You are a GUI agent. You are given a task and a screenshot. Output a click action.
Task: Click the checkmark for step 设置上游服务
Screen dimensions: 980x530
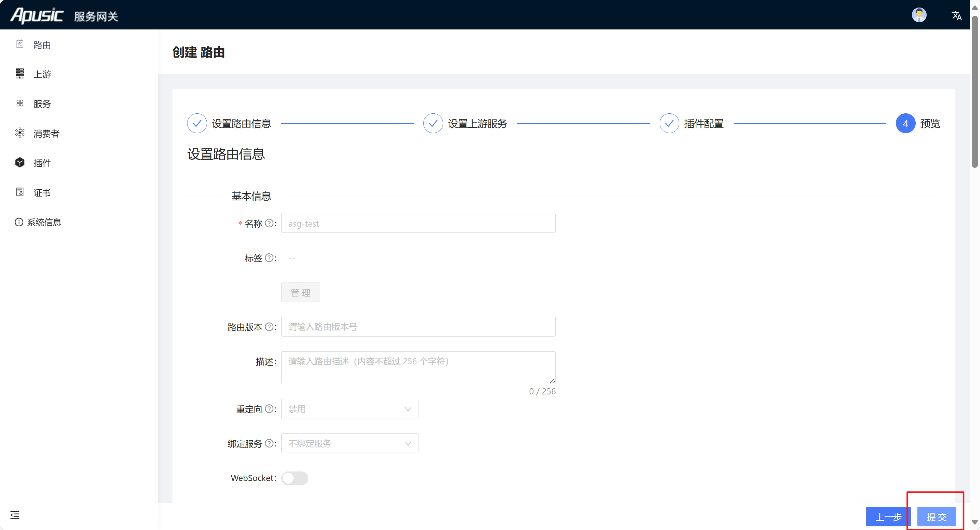(433, 123)
